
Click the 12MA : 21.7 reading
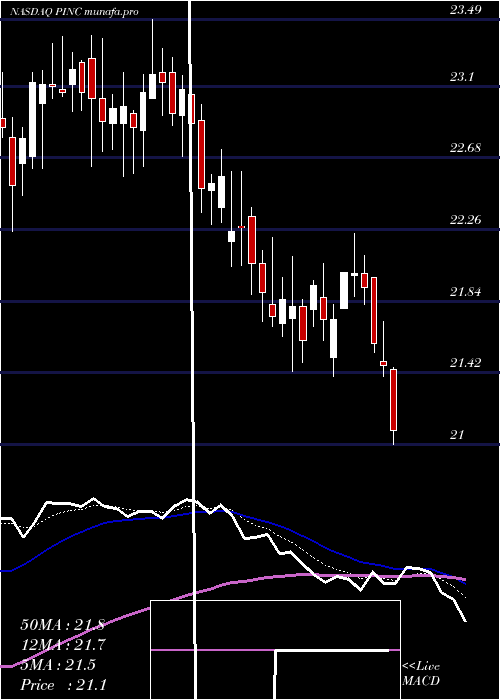click(63, 644)
